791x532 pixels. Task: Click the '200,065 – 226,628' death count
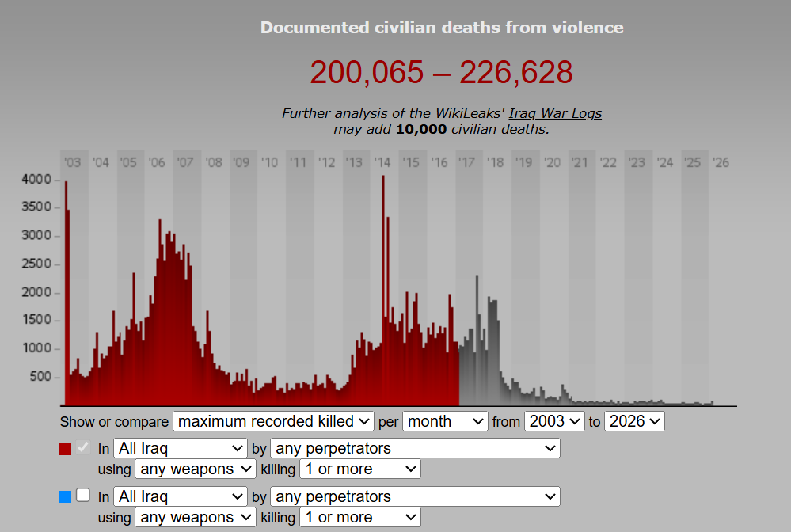point(441,72)
